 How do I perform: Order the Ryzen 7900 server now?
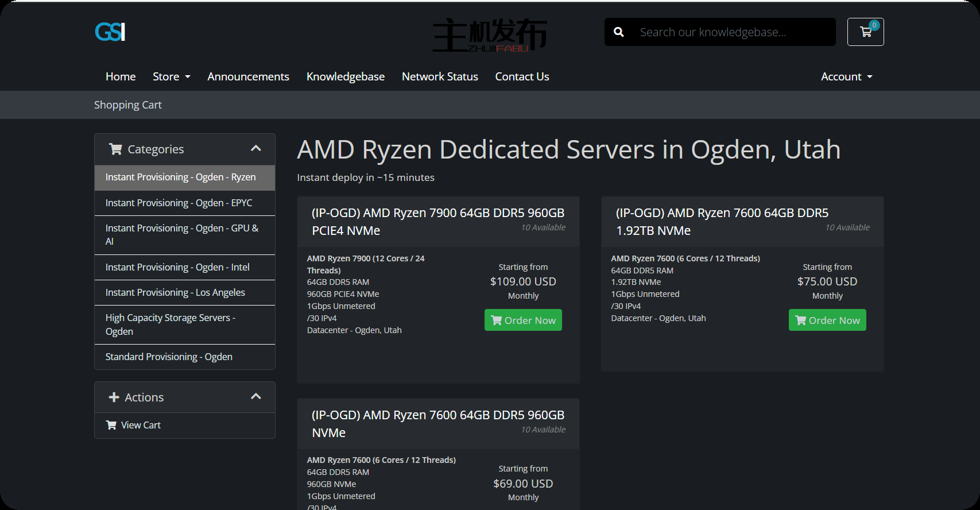click(523, 320)
